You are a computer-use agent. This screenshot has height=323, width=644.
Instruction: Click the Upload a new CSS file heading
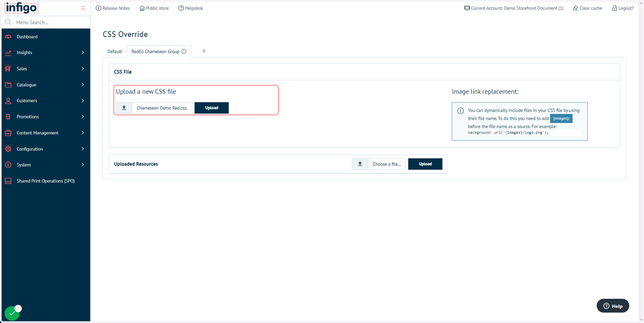pyautogui.click(x=146, y=92)
